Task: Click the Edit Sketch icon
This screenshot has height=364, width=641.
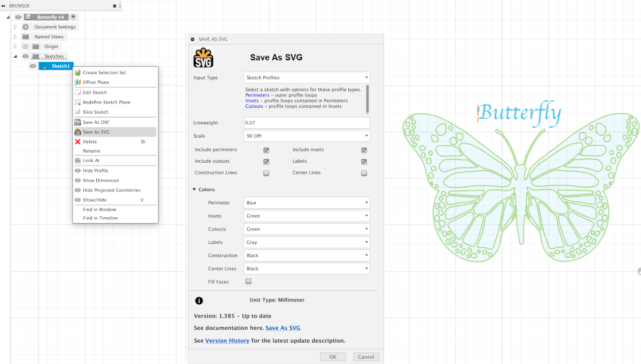Action: [78, 92]
